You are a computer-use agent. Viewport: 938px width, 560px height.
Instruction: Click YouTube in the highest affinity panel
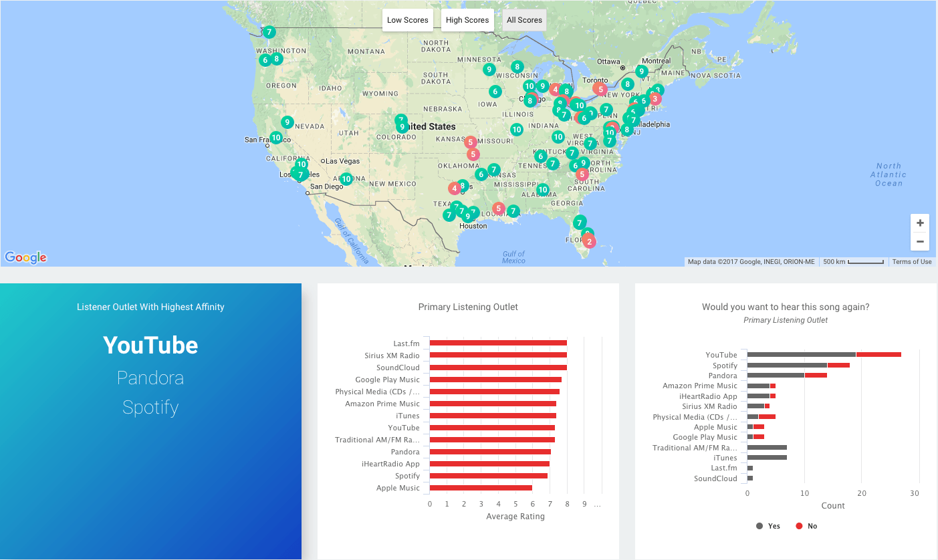[150, 345]
